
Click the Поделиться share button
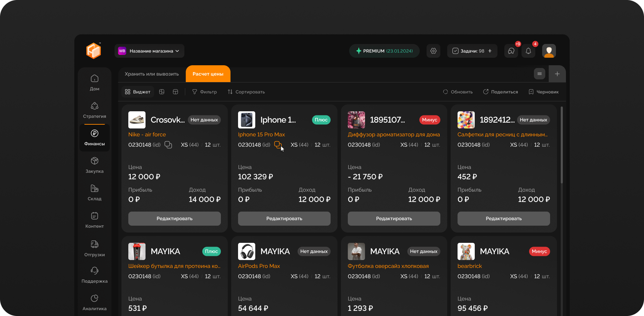pyautogui.click(x=501, y=92)
